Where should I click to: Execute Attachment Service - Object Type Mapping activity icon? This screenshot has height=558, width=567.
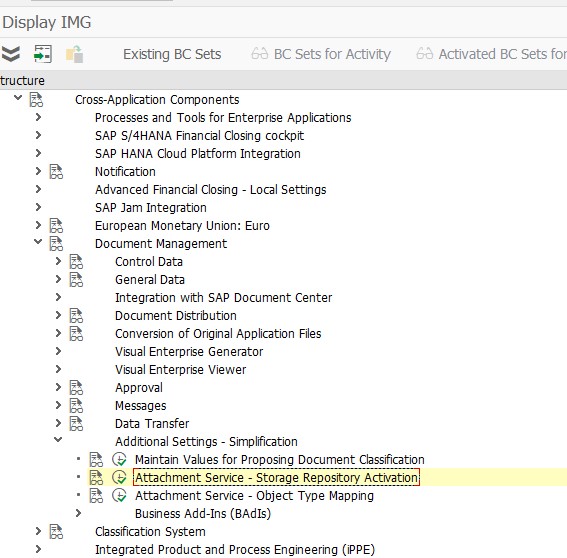click(x=119, y=495)
